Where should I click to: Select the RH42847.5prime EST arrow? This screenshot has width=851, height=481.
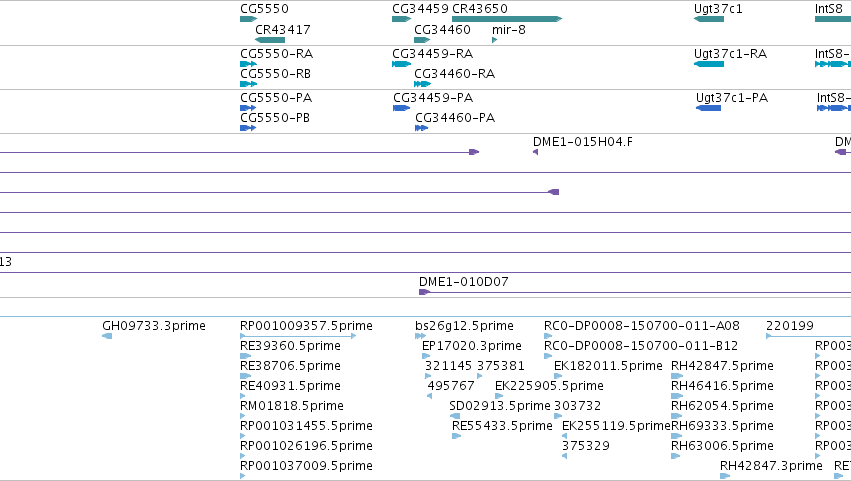click(x=677, y=376)
